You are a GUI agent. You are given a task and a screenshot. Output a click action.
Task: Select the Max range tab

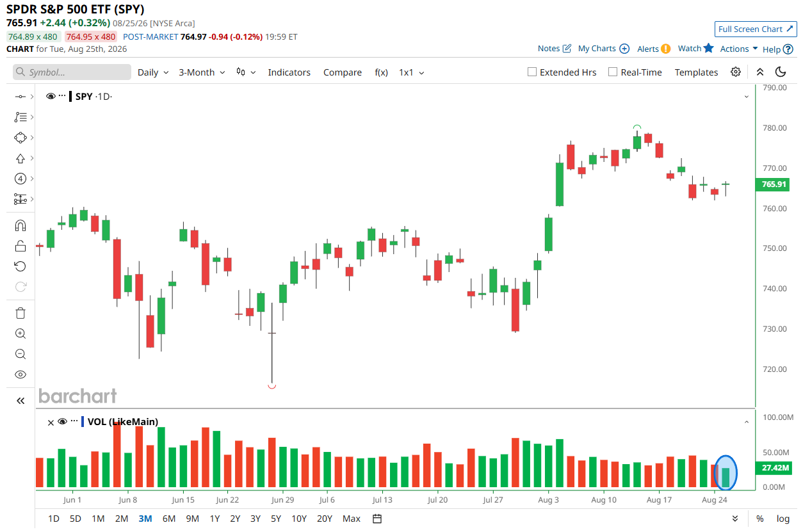352,519
